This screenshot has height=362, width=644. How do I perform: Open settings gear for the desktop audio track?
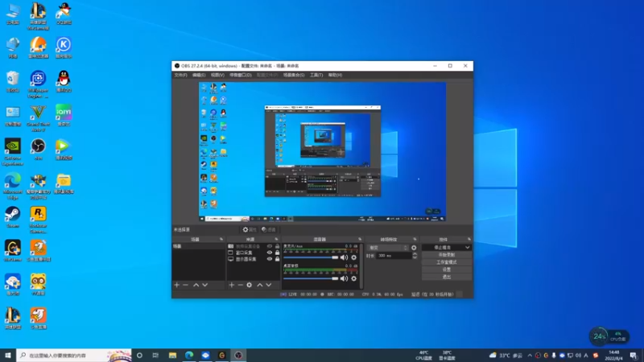(x=353, y=278)
